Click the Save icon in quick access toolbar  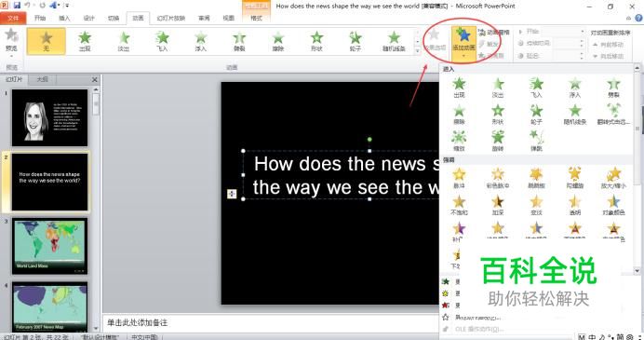coord(17,6)
